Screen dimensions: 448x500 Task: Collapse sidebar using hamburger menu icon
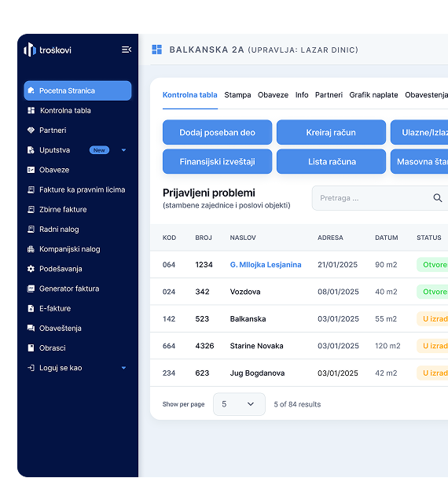pos(127,50)
